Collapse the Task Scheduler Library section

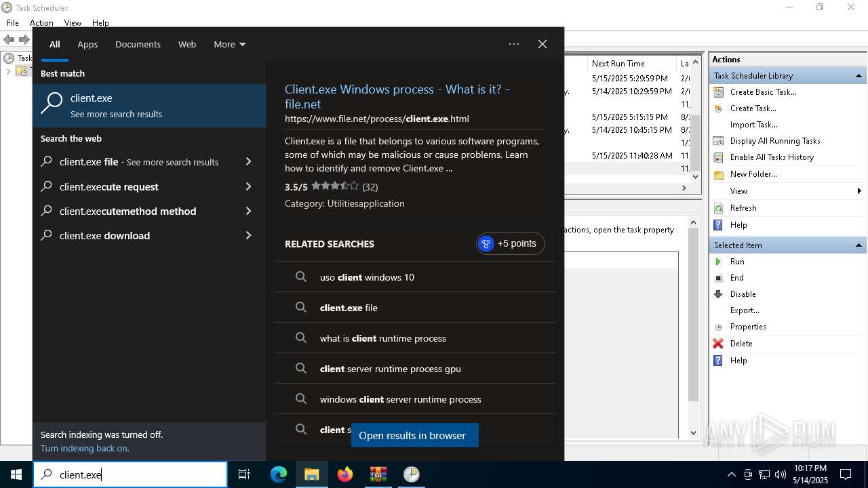pos(859,76)
